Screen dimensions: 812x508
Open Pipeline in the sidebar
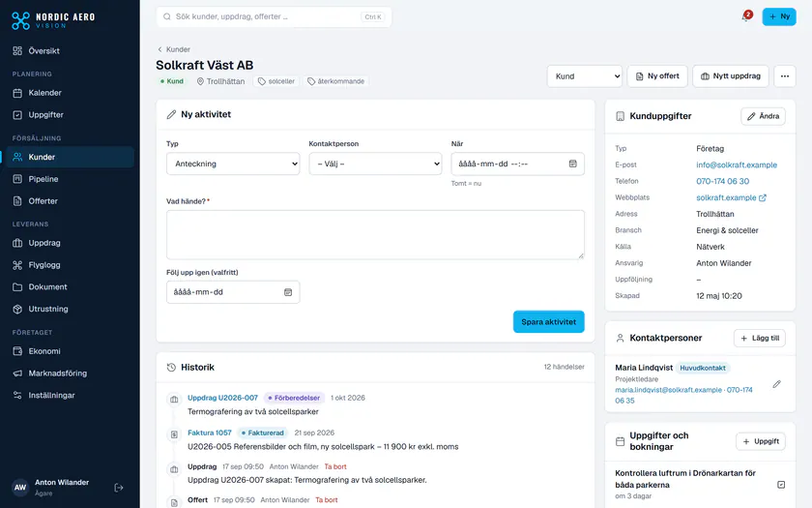[x=68, y=179]
